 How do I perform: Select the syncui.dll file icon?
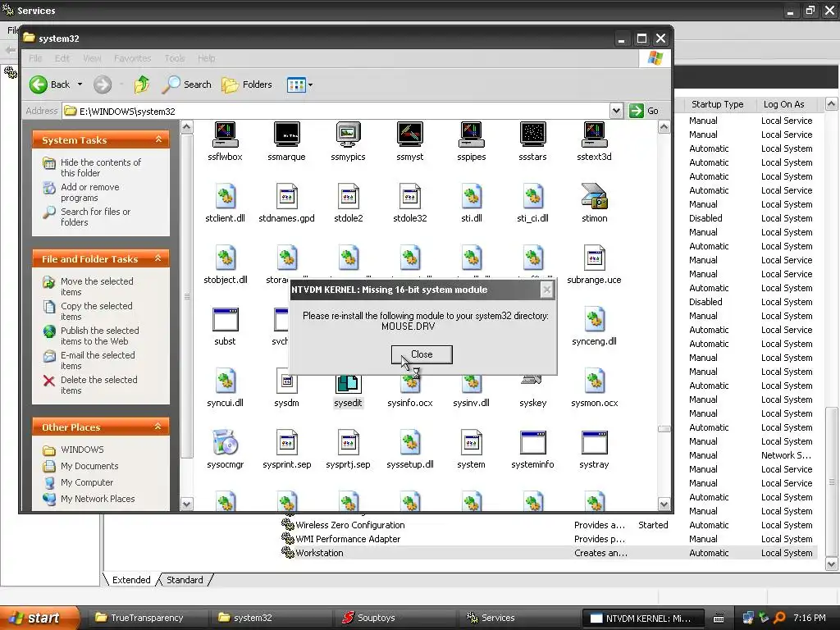[225, 381]
